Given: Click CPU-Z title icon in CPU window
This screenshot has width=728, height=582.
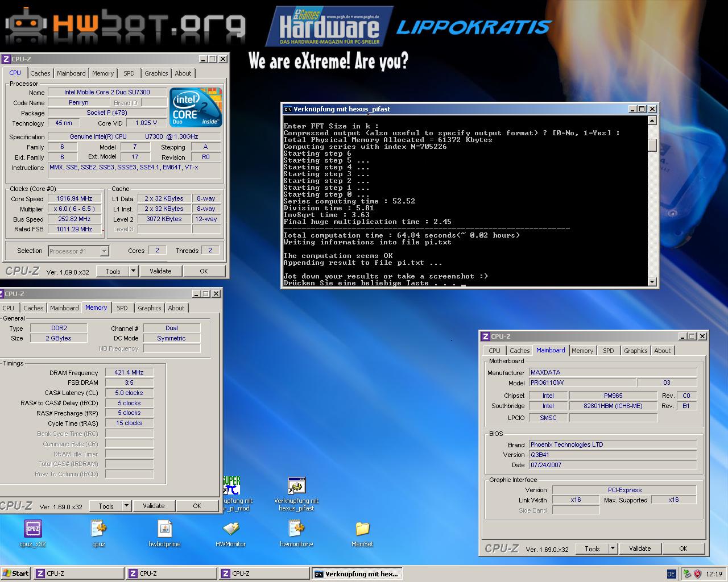Looking at the screenshot, I should tap(6, 59).
